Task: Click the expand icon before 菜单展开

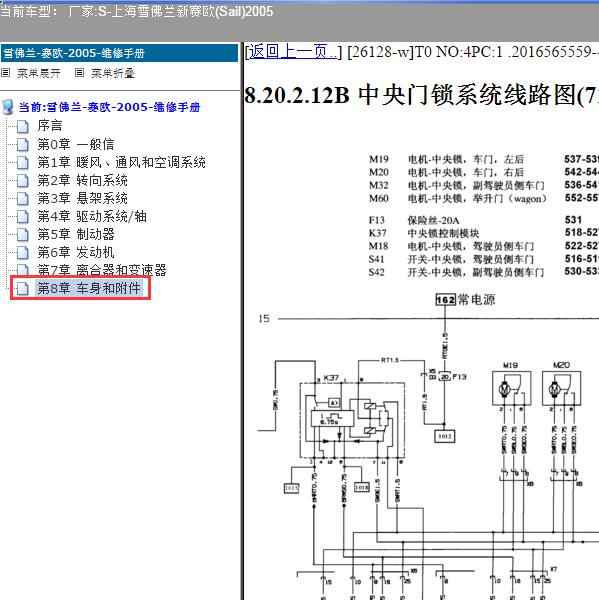Action: (5, 72)
